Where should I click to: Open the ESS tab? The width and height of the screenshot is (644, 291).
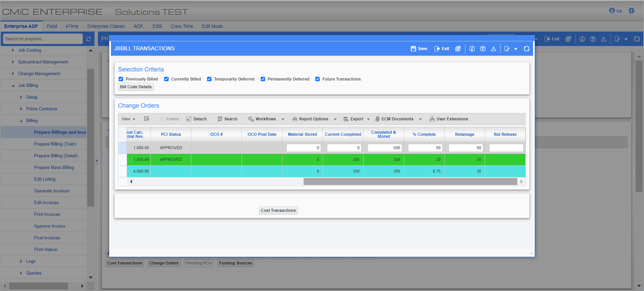(157, 26)
